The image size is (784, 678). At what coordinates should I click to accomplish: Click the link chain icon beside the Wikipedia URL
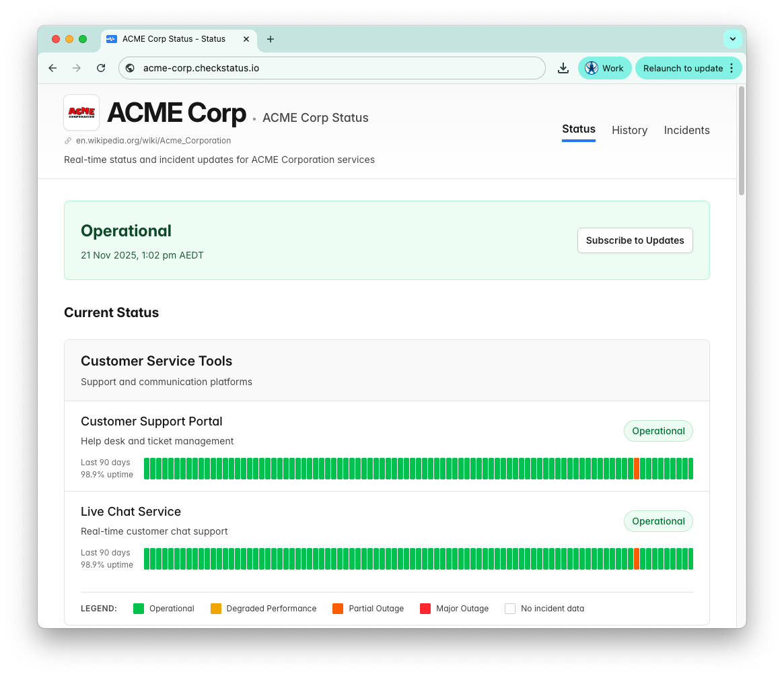[x=68, y=140]
